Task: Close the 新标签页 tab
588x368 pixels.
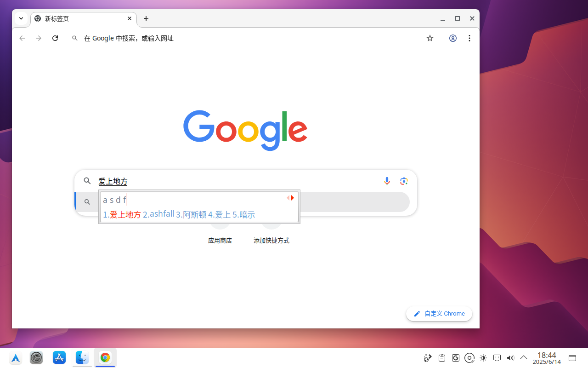Action: coord(130,18)
